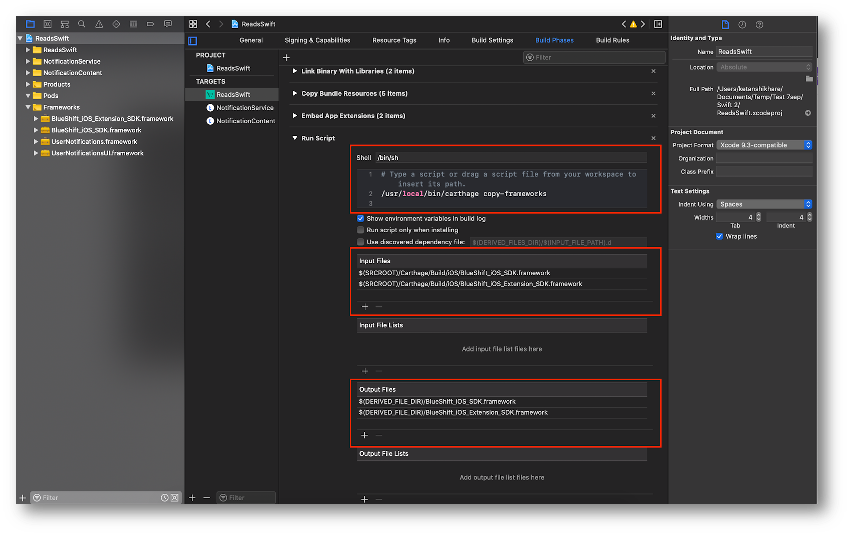Add a new target with plus button

192,497
